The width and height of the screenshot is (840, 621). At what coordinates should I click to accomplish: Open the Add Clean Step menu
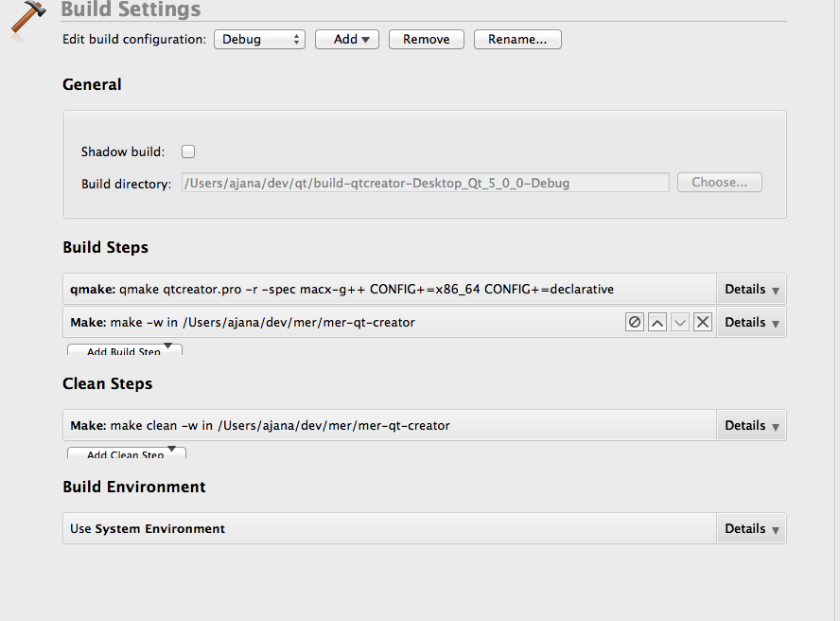coord(126,454)
